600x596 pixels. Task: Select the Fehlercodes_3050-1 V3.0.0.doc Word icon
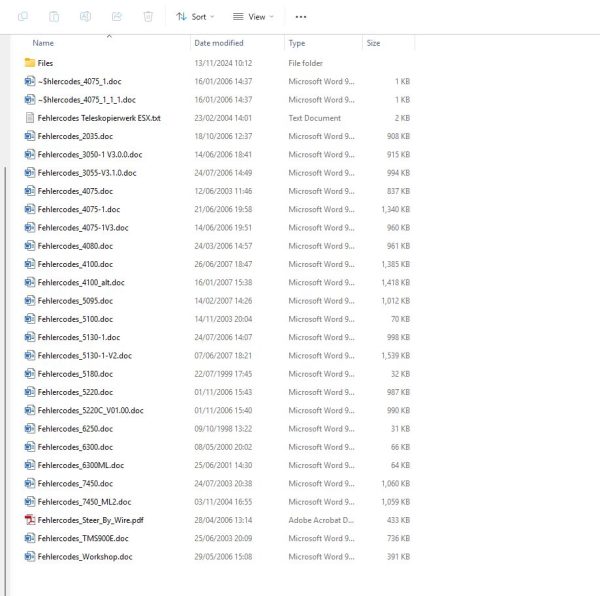pyautogui.click(x=29, y=154)
